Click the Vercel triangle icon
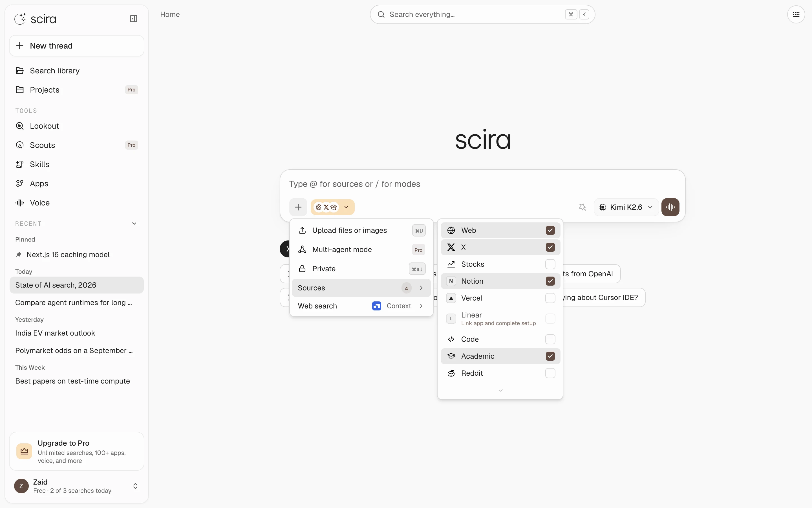The image size is (812, 508). (x=451, y=298)
